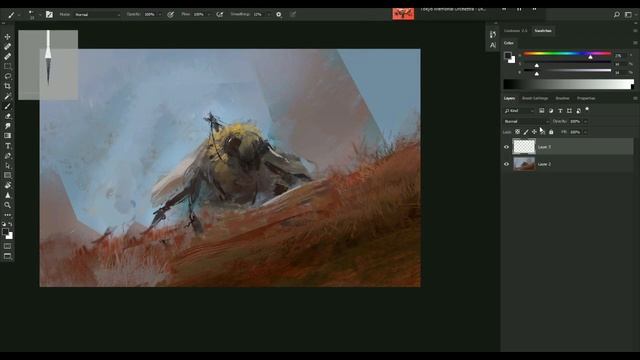
Task: Select the Type tool
Action: (7, 146)
